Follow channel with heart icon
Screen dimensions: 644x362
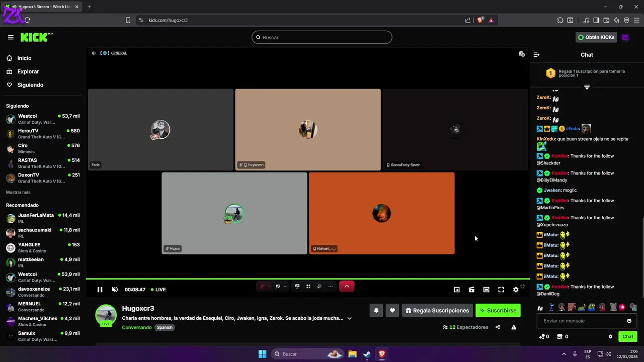point(392,311)
